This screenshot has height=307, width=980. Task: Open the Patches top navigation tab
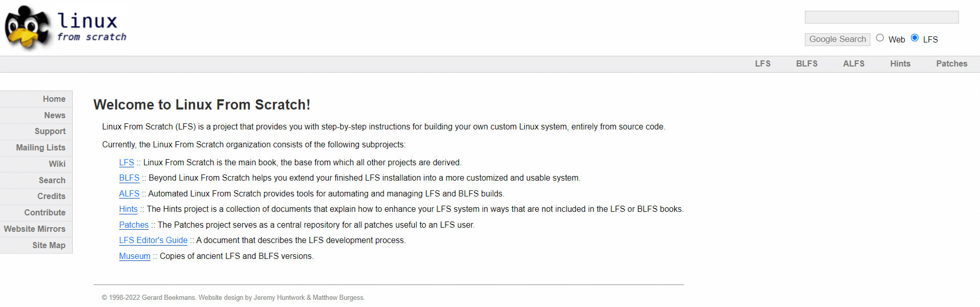pos(951,64)
